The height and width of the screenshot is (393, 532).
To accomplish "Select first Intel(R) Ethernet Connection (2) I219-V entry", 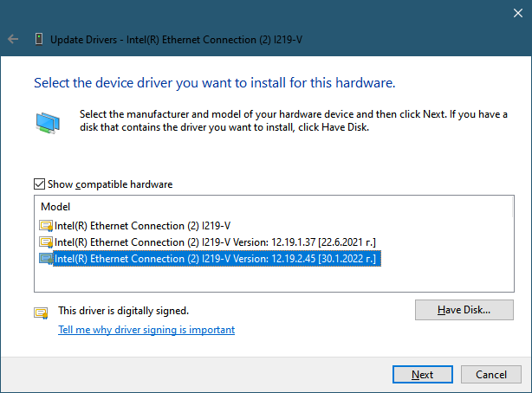I will [x=142, y=226].
